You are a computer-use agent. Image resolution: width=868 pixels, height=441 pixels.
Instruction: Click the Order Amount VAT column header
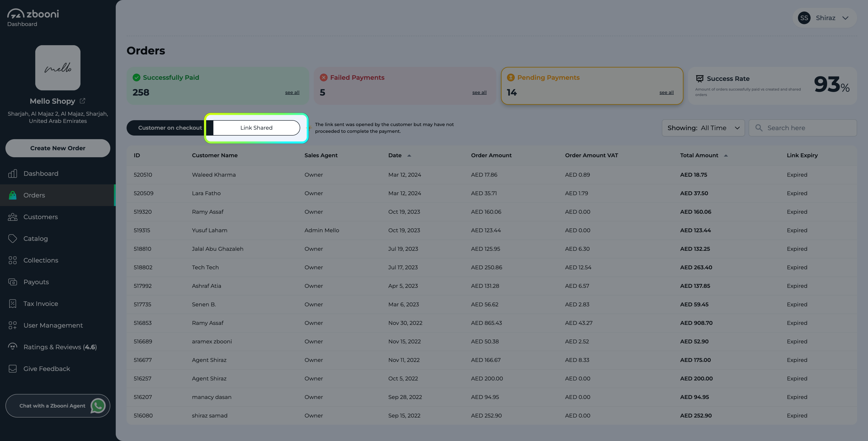coord(591,155)
